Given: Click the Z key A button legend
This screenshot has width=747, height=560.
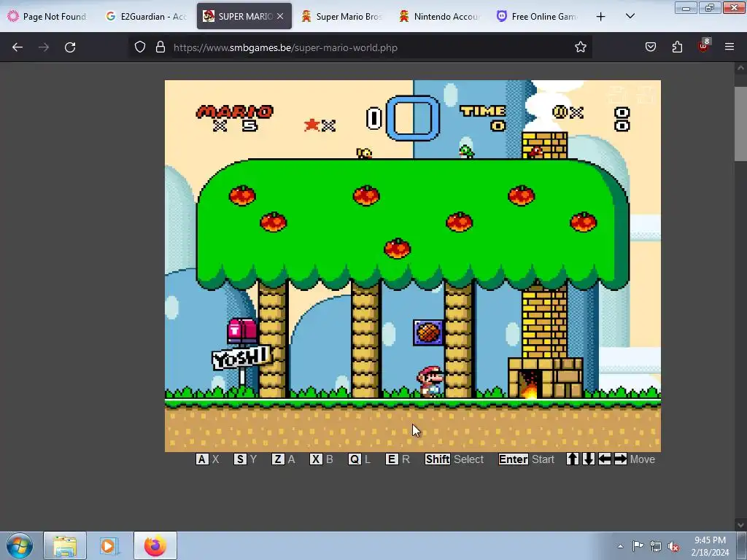Looking at the screenshot, I should [x=284, y=459].
